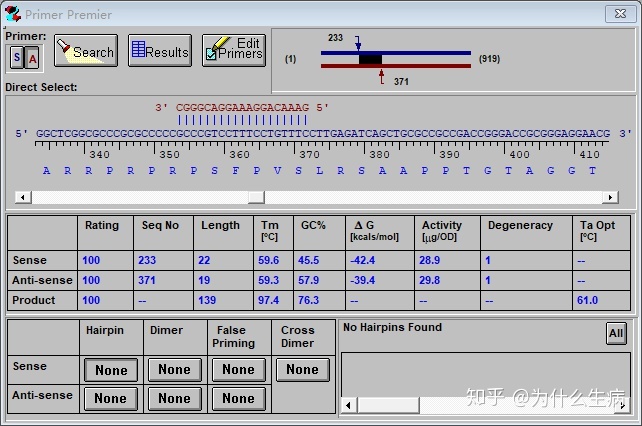Viewport: 642px width, 426px height.
Task: Click the Product Tm value 97.4
Action: 269,300
